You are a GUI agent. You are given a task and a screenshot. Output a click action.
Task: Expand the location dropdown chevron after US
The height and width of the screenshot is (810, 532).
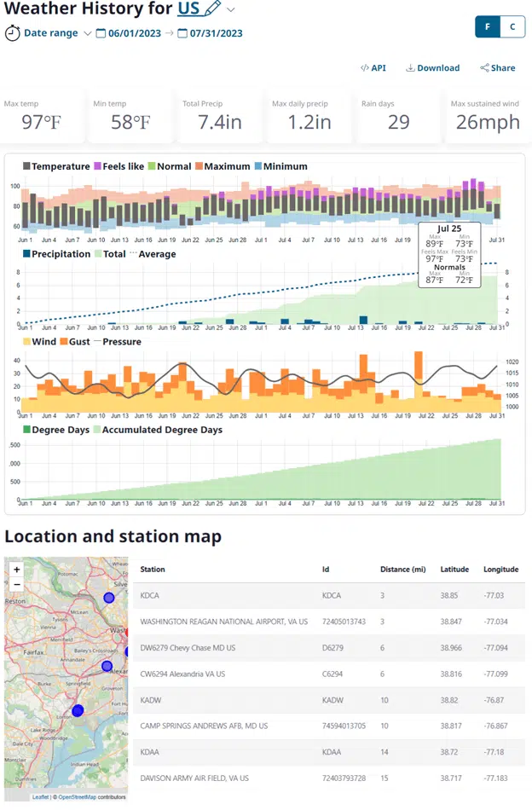click(231, 9)
